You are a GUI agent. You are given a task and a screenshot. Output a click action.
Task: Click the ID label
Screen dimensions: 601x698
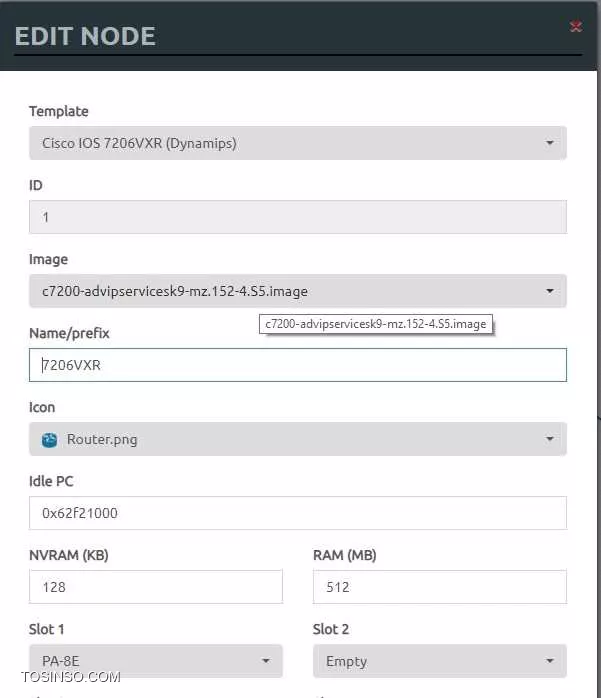pyautogui.click(x=36, y=185)
